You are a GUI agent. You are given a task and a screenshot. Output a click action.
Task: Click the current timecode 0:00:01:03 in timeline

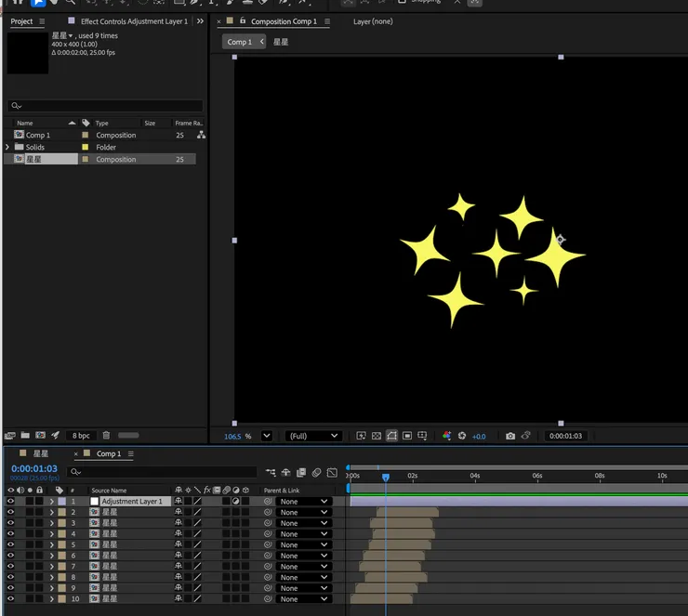click(34, 469)
